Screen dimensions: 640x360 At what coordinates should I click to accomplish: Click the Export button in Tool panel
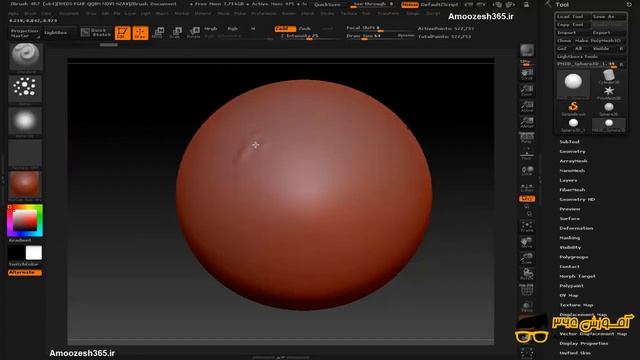609,33
